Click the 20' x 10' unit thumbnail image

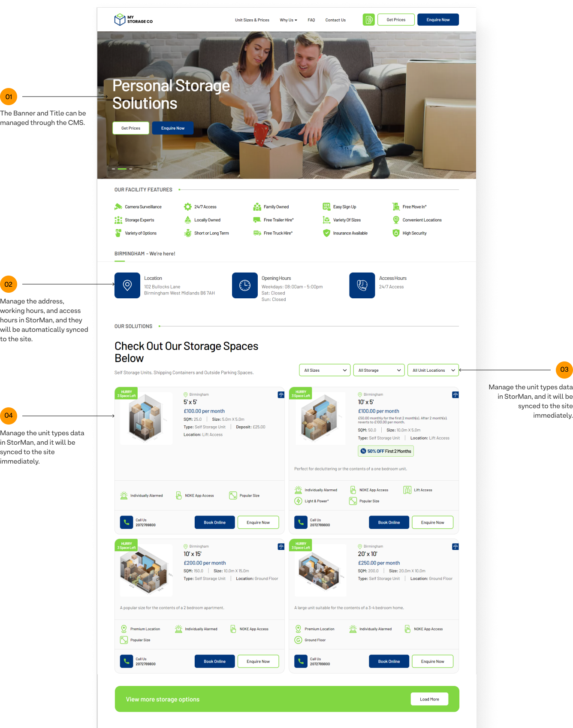tap(320, 570)
